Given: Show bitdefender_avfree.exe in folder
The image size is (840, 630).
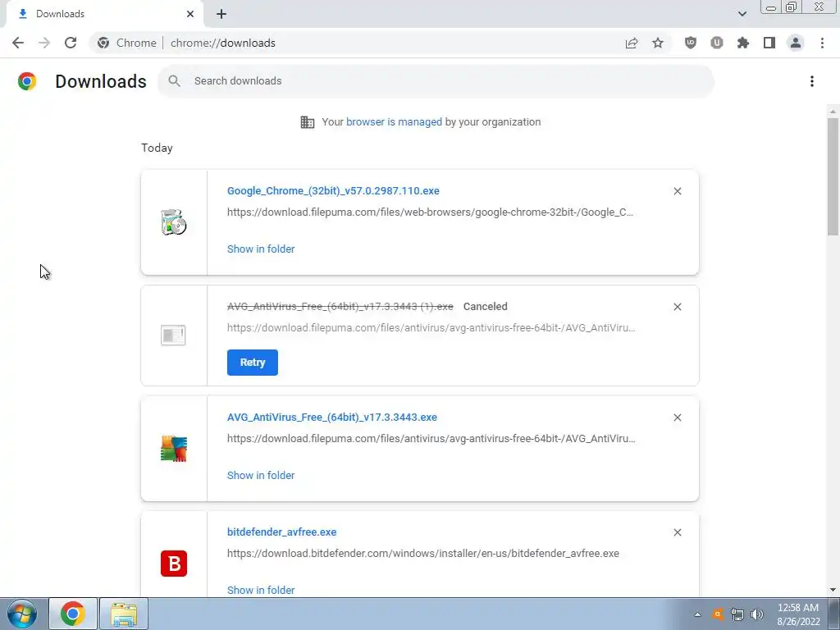Looking at the screenshot, I should (x=261, y=590).
